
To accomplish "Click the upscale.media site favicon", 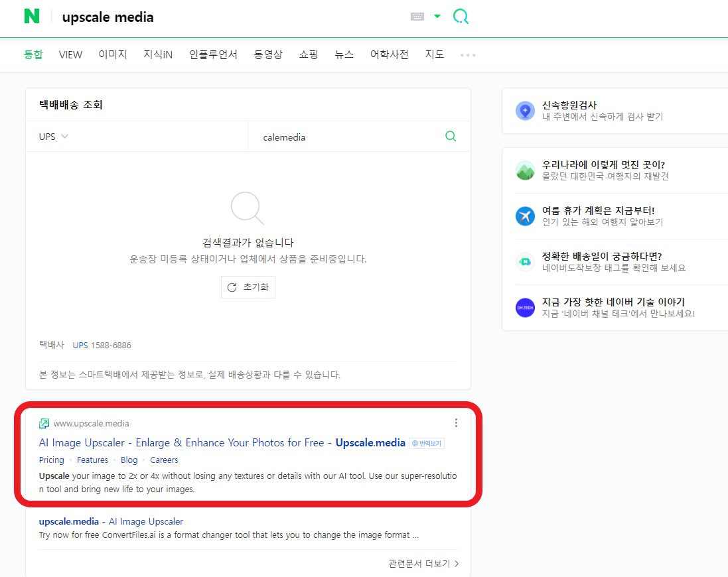I will pyautogui.click(x=44, y=424).
